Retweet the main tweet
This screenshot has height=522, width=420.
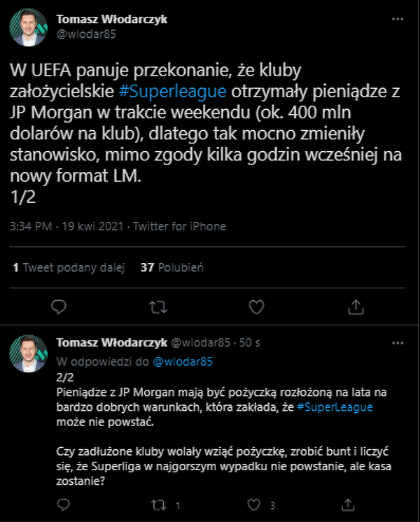tap(159, 306)
